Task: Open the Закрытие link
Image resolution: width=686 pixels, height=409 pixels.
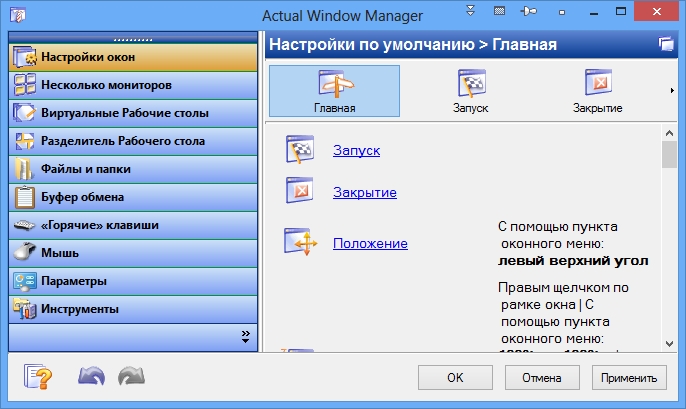Action: click(x=364, y=192)
